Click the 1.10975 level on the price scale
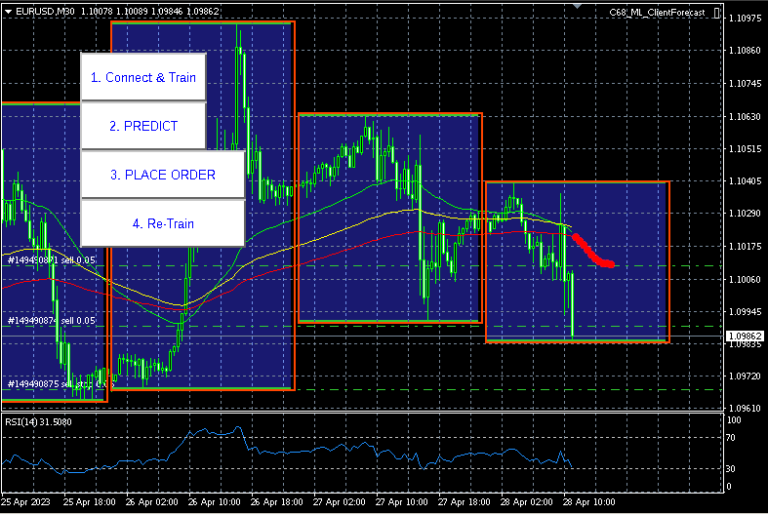 point(745,19)
